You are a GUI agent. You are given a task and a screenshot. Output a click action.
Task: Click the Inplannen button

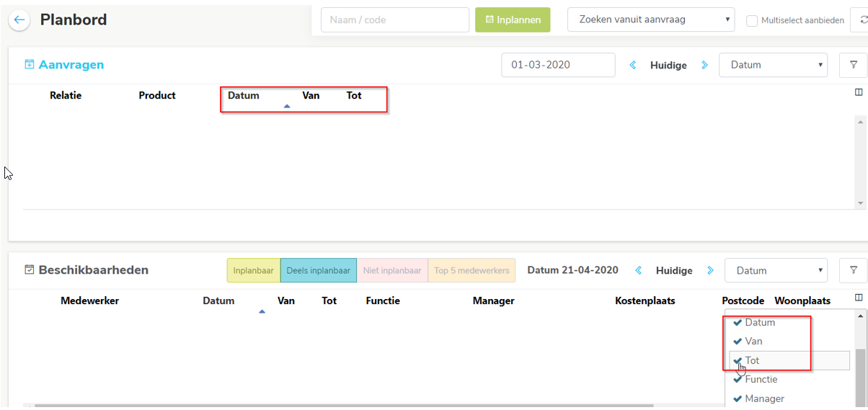(x=513, y=19)
